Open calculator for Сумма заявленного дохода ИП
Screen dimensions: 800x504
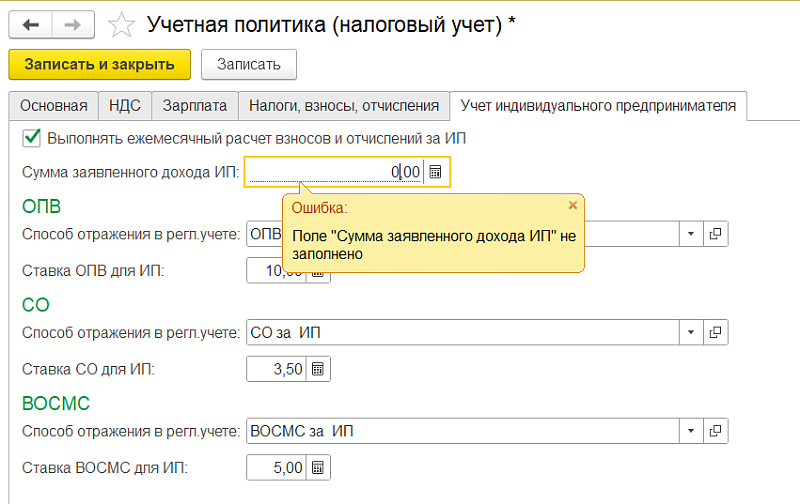(x=436, y=172)
